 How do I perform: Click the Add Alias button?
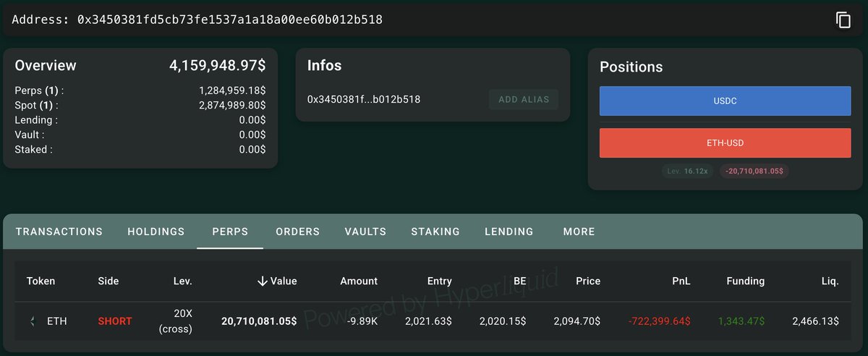coord(524,99)
